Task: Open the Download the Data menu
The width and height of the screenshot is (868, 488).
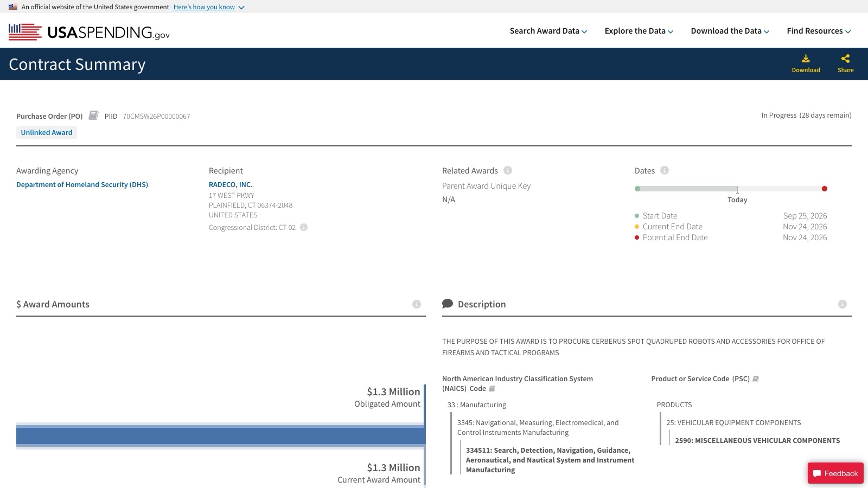Action: point(730,31)
